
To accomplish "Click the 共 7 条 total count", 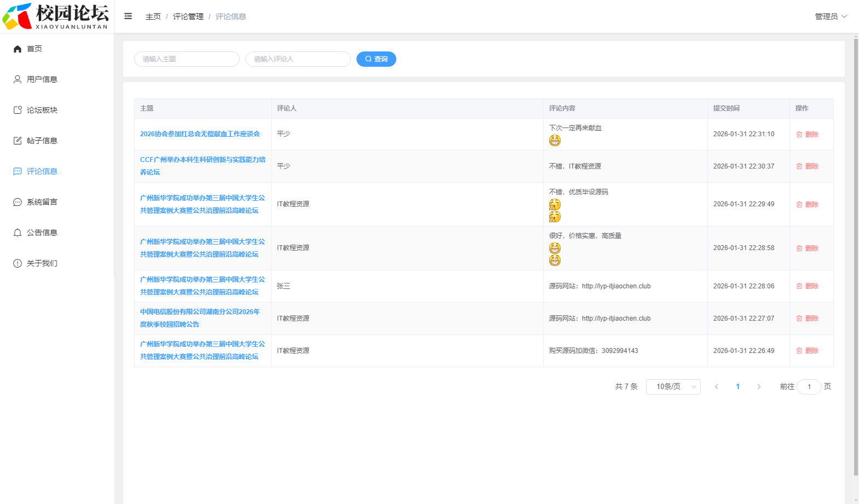I will point(626,387).
